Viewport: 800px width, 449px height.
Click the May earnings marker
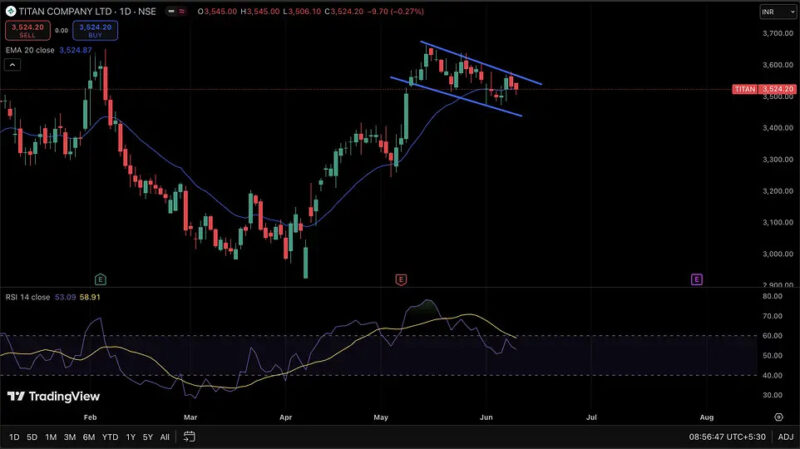(x=400, y=277)
